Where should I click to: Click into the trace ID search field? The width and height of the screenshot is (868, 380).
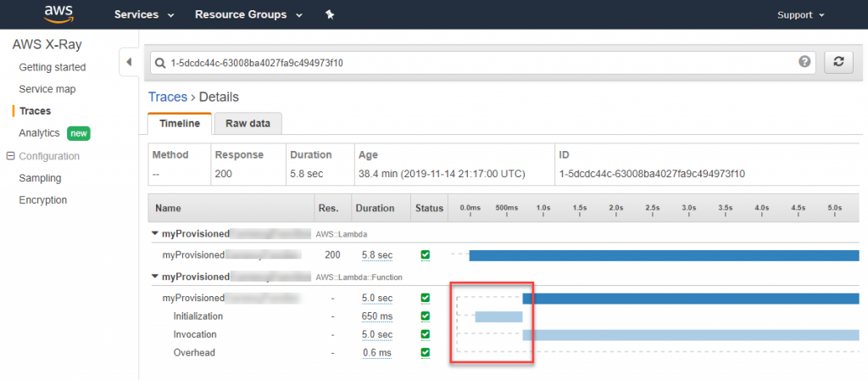[481, 63]
